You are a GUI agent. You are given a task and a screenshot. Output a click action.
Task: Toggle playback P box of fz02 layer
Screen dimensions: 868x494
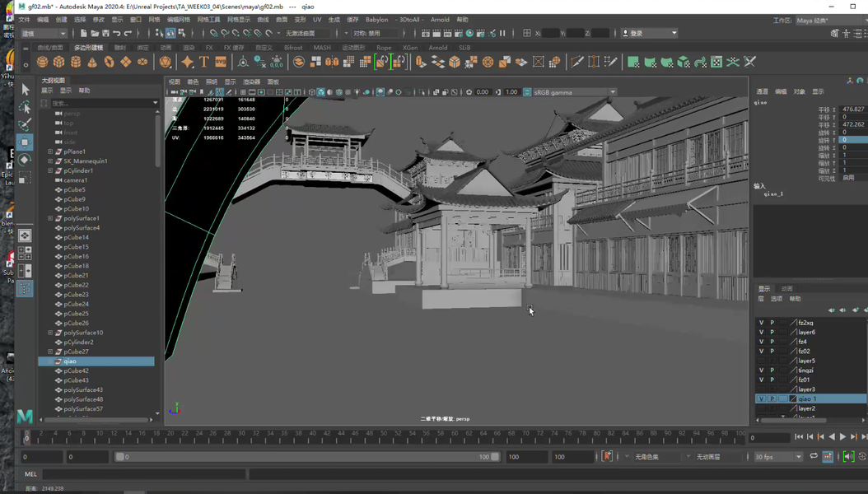772,352
